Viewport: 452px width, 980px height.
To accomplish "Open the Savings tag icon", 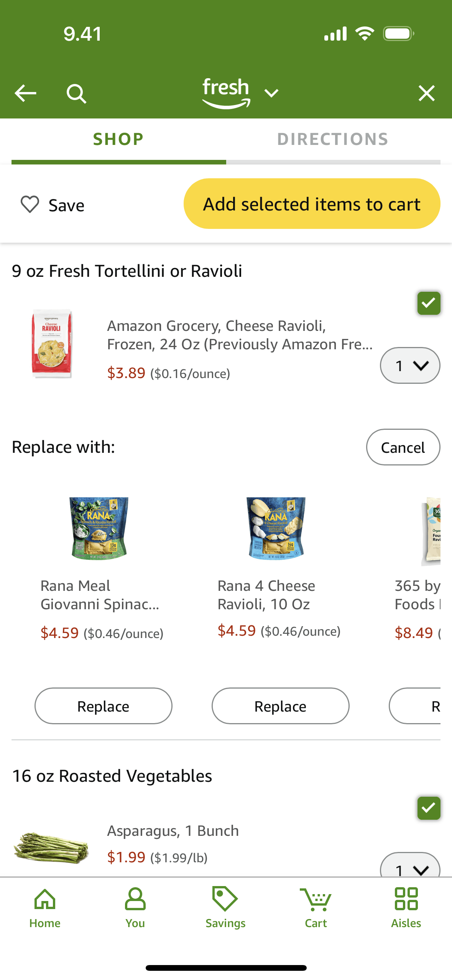I will coord(225,907).
